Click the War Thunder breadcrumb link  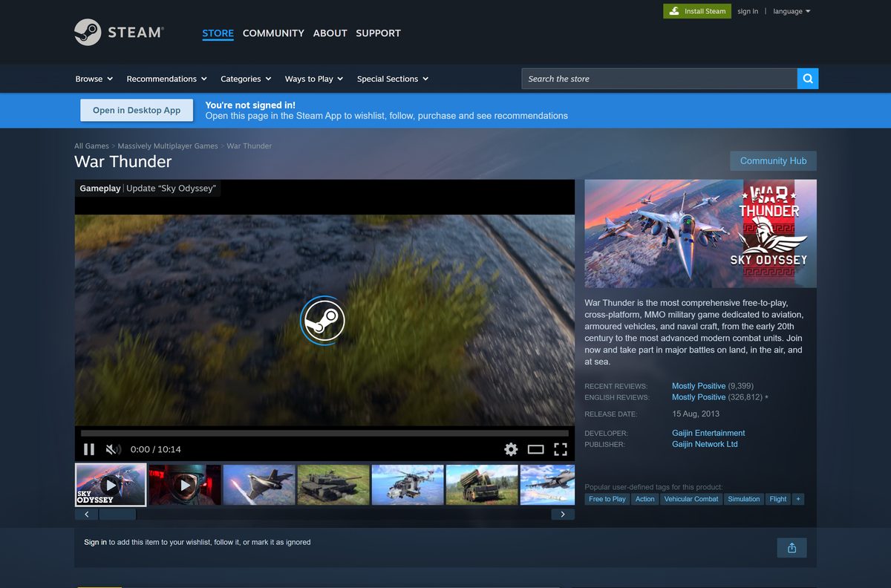249,146
